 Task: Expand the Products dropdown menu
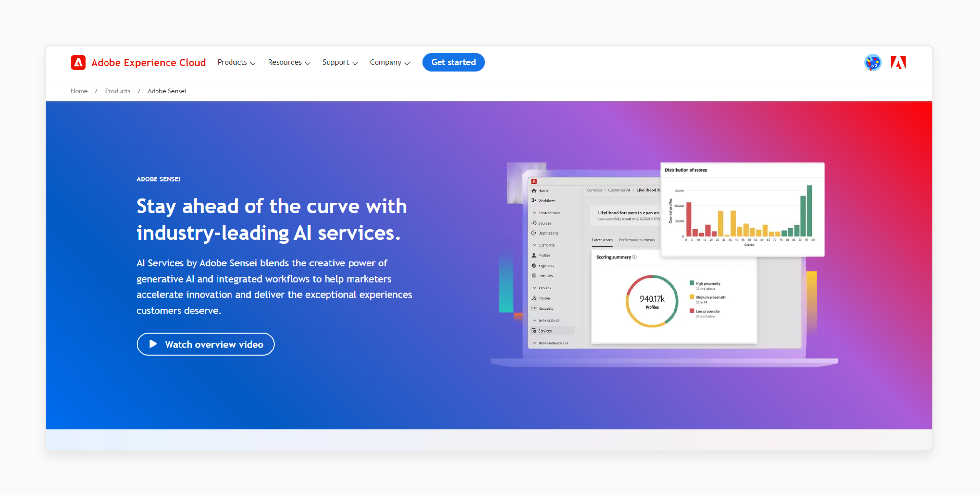tap(235, 62)
